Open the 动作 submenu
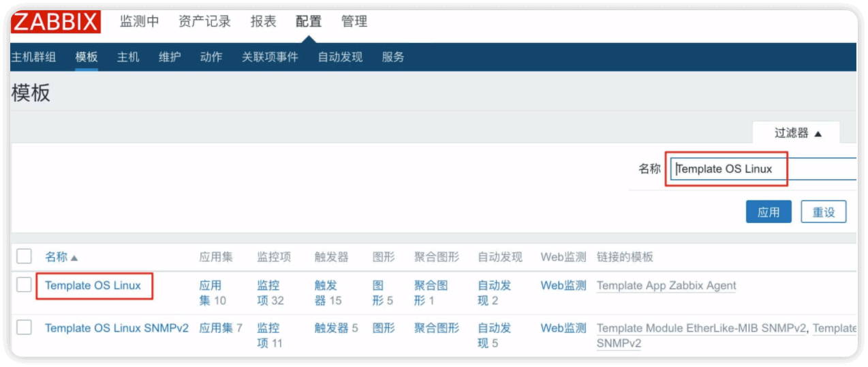The height and width of the screenshot is (367, 868). (x=211, y=57)
